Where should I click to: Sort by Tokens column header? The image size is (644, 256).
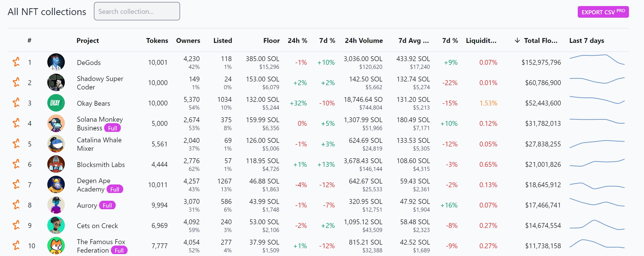pyautogui.click(x=157, y=40)
